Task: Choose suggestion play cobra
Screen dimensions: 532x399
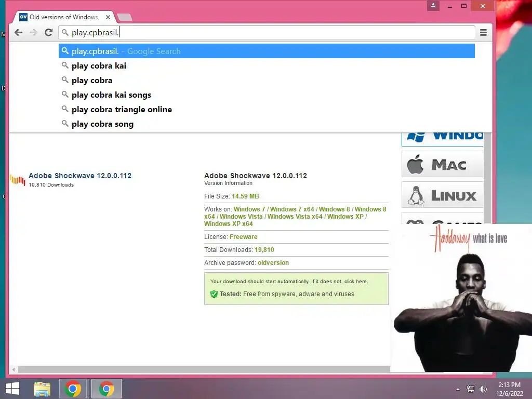Action: [x=267, y=81]
